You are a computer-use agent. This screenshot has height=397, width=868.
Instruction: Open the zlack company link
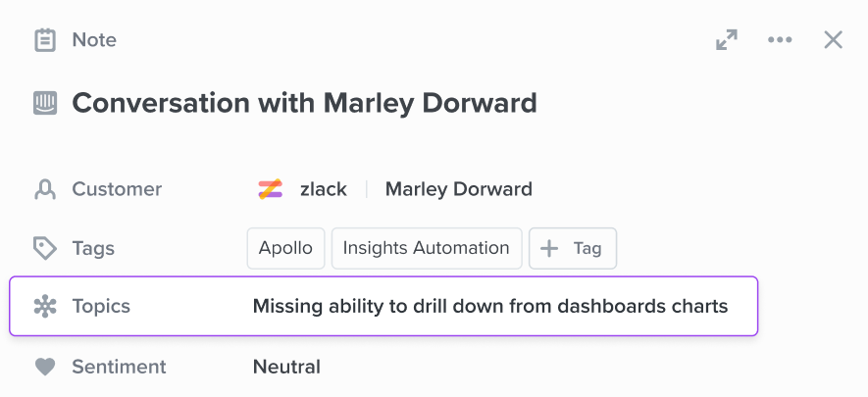pyautogui.click(x=324, y=189)
